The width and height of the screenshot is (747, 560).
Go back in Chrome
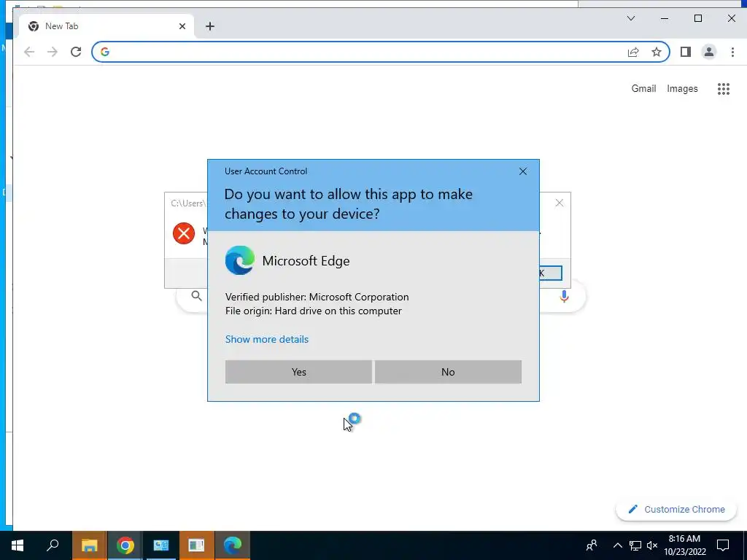click(29, 52)
